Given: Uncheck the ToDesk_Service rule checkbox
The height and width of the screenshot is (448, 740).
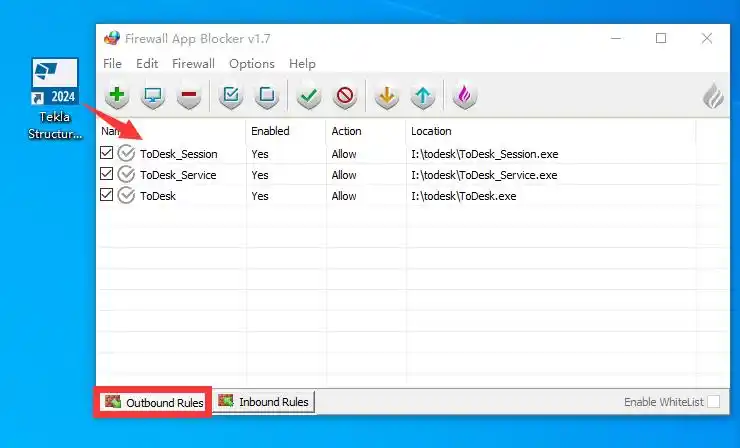Looking at the screenshot, I should [107, 174].
